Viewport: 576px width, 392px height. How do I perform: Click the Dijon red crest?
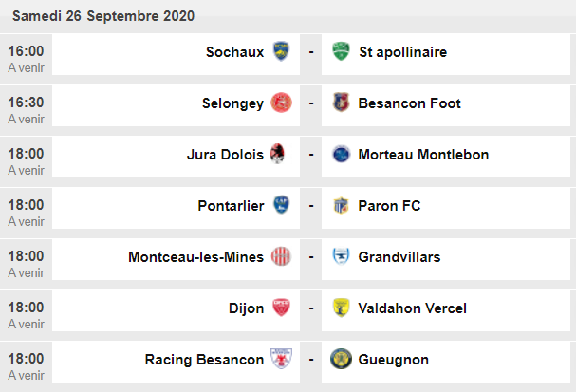[x=281, y=308]
